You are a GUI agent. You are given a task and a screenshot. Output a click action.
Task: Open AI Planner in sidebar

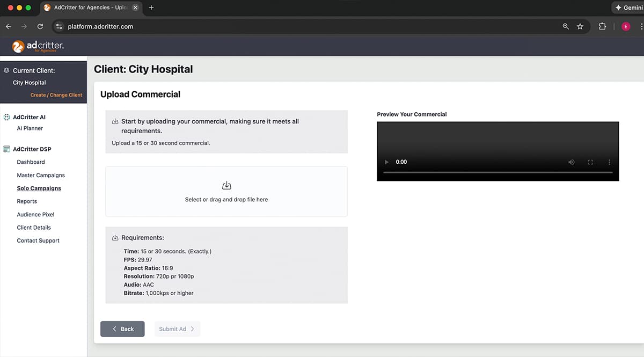pos(30,128)
